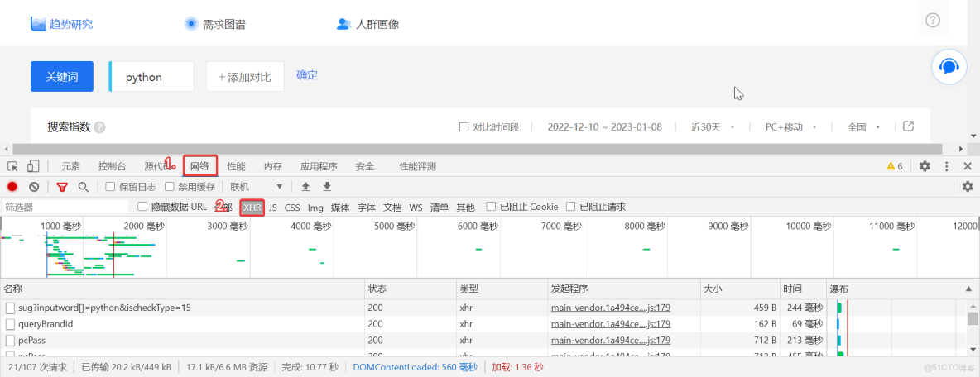The image size is (980, 377).
Task: Close the DevTools panel
Action: 968,166
